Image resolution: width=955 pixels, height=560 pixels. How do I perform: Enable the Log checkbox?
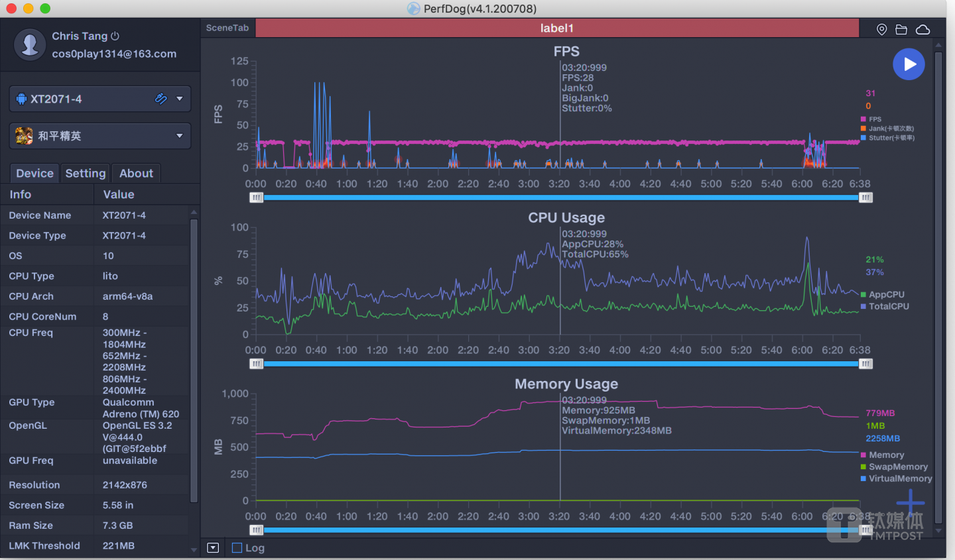point(237,548)
